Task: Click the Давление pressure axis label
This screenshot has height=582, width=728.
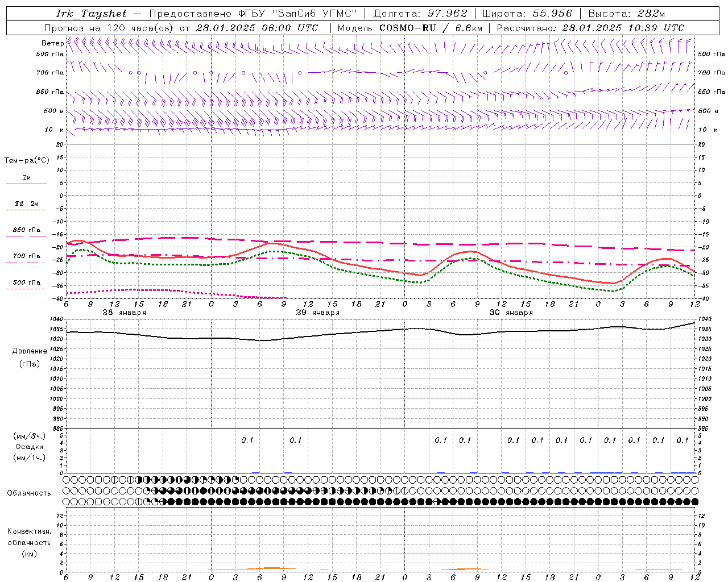Action: [x=30, y=351]
